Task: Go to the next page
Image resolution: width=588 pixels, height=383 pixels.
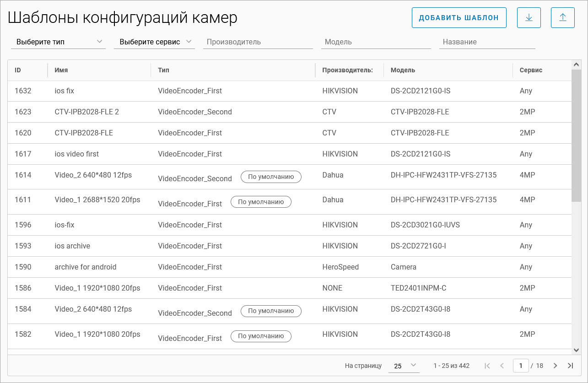Action: [555, 366]
